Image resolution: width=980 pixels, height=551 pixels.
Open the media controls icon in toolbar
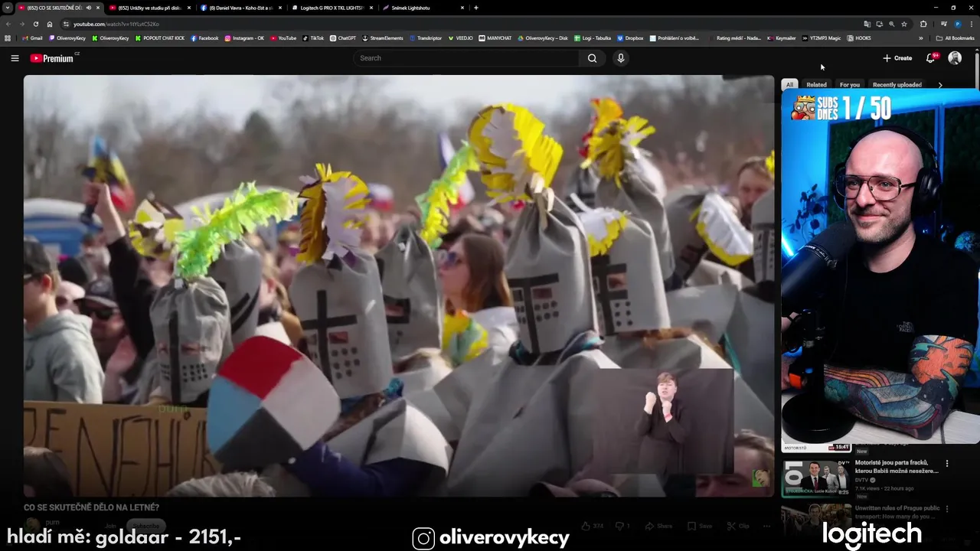[x=943, y=24]
